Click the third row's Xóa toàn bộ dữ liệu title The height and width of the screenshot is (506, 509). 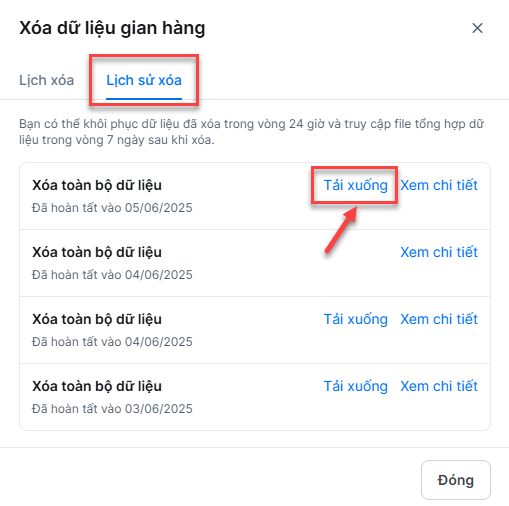pos(97,319)
